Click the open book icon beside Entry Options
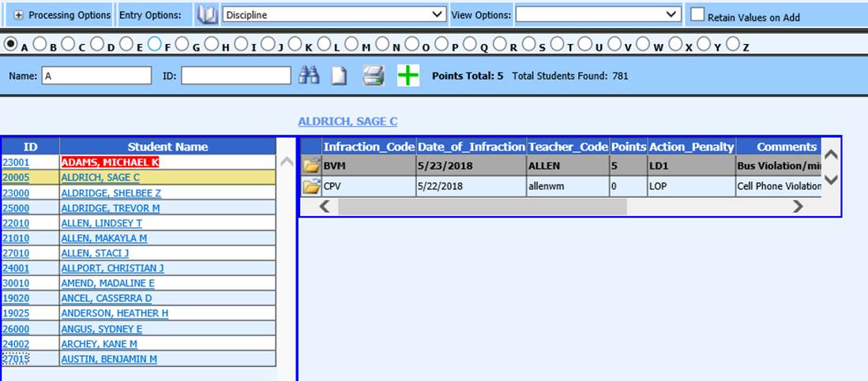This screenshot has height=381, width=868. [207, 15]
